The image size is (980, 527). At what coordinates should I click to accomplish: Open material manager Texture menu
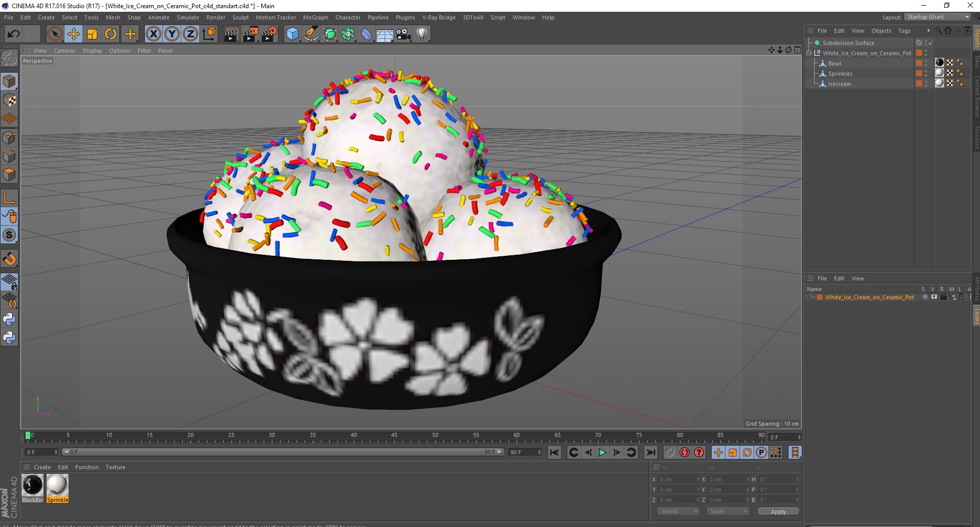[x=115, y=467]
